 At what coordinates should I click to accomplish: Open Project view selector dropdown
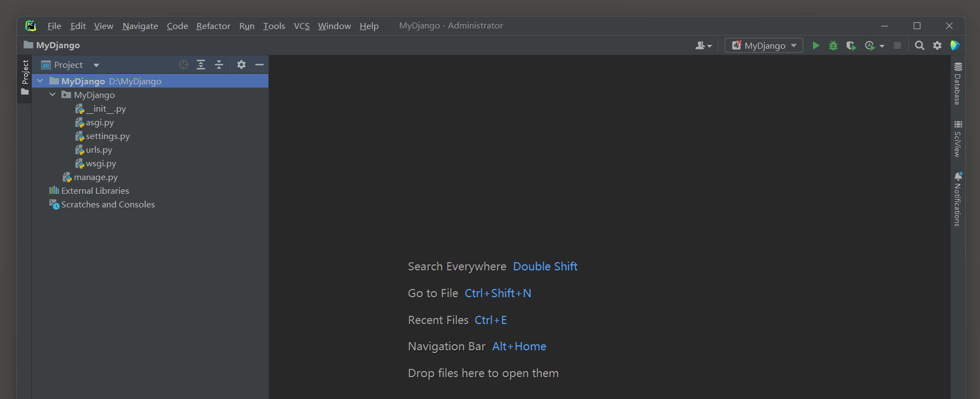click(x=70, y=65)
